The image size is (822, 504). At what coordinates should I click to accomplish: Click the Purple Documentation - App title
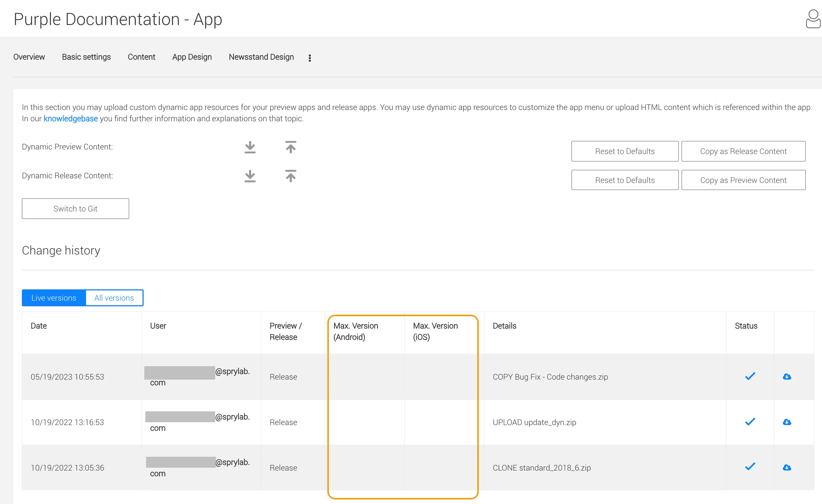tap(118, 19)
